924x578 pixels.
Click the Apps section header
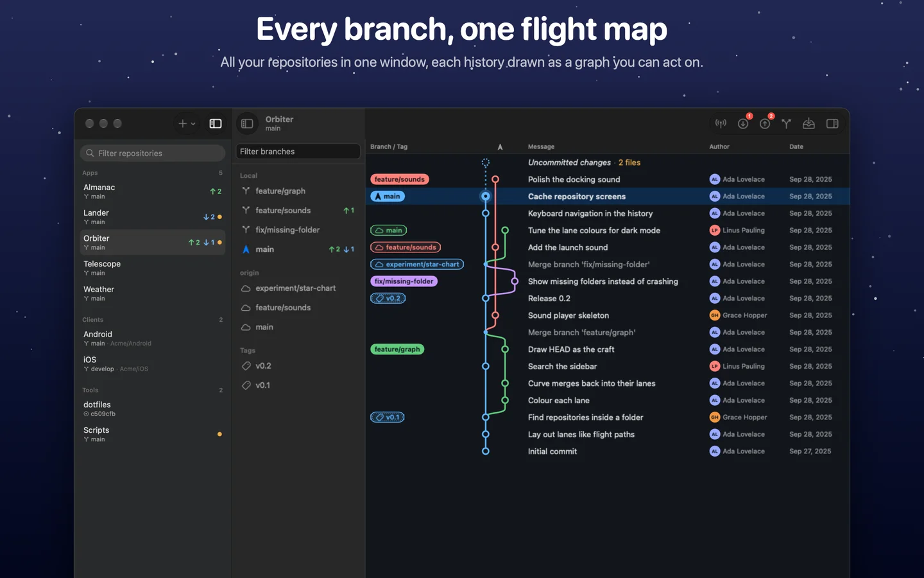tap(90, 173)
